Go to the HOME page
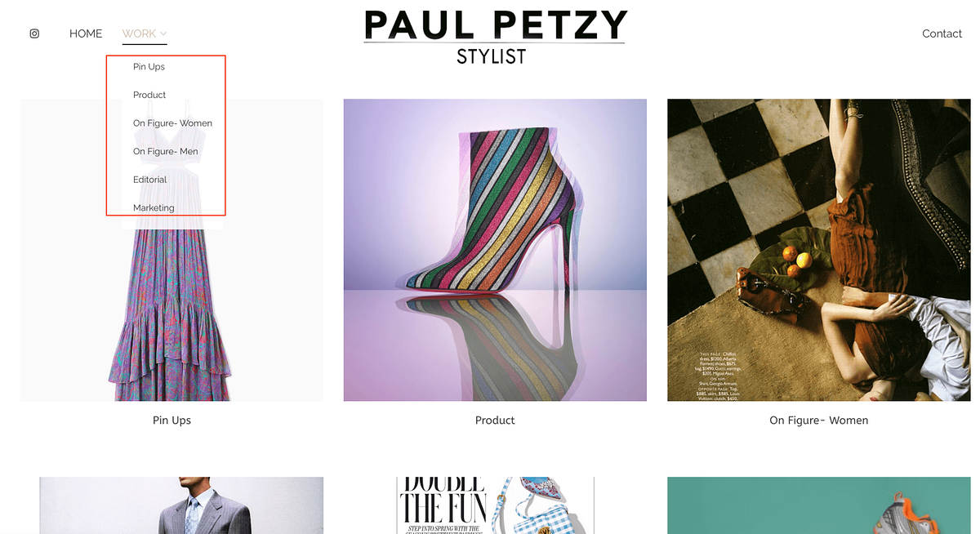The height and width of the screenshot is (534, 980). point(86,33)
